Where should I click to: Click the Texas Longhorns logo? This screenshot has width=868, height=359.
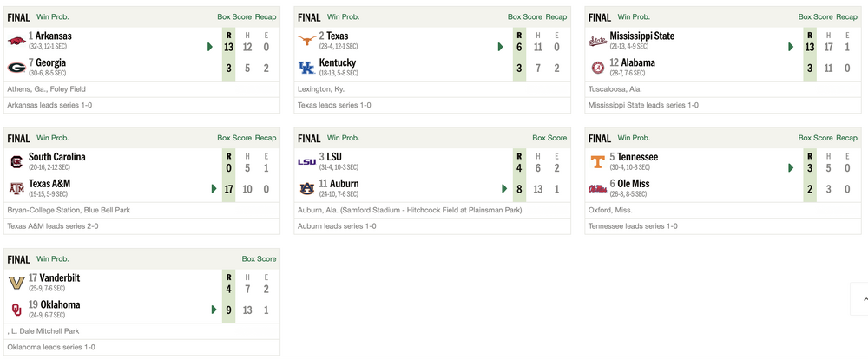click(307, 41)
